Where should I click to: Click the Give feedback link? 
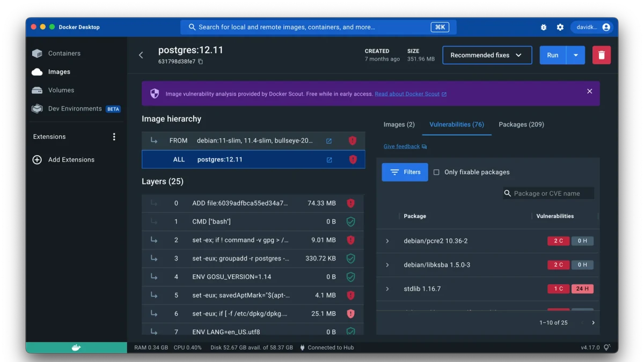point(405,146)
